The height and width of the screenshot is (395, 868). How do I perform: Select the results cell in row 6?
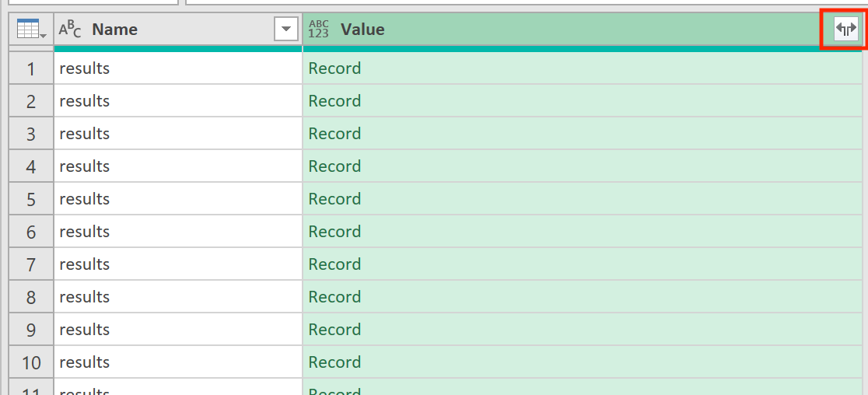click(177, 232)
